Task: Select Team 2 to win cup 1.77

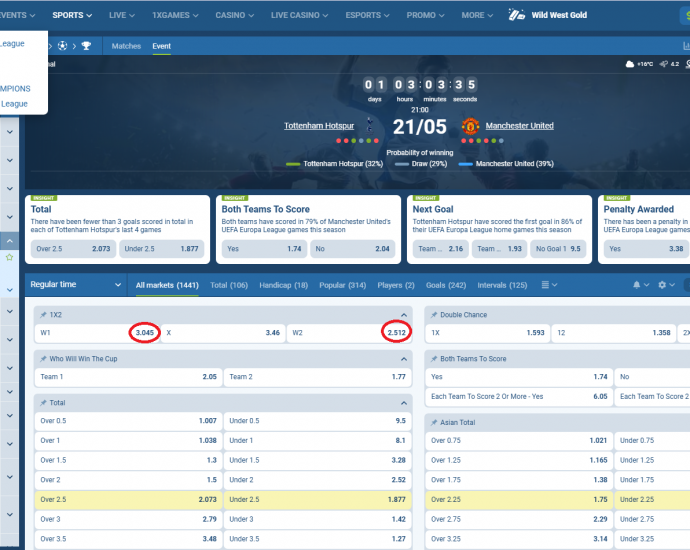Action: [318, 377]
